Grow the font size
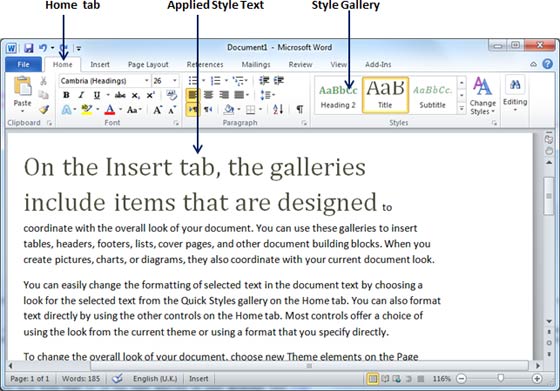This screenshot has height=391, width=560. click(x=158, y=110)
